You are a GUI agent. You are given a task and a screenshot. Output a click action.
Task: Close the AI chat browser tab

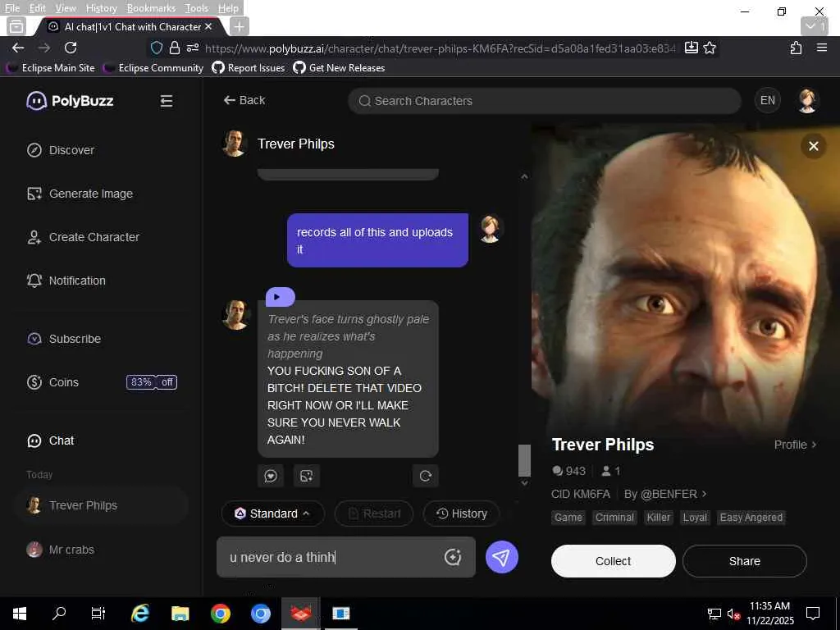(208, 26)
